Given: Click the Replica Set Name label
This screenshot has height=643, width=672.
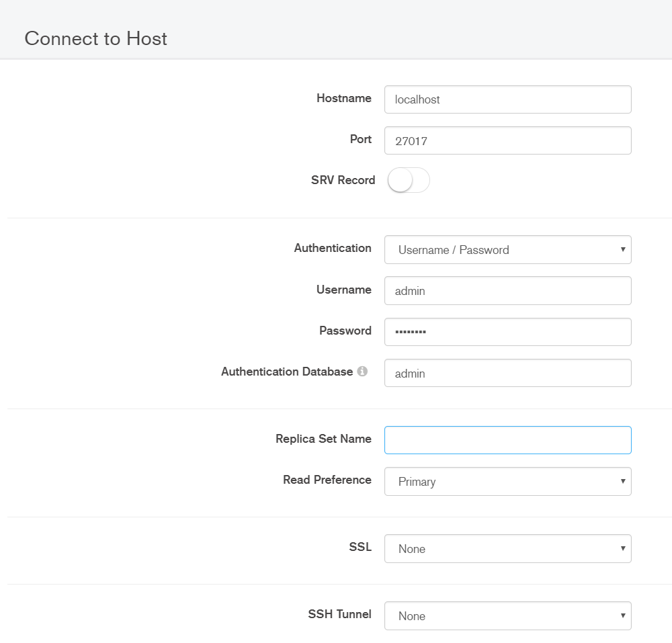Looking at the screenshot, I should pos(323,439).
